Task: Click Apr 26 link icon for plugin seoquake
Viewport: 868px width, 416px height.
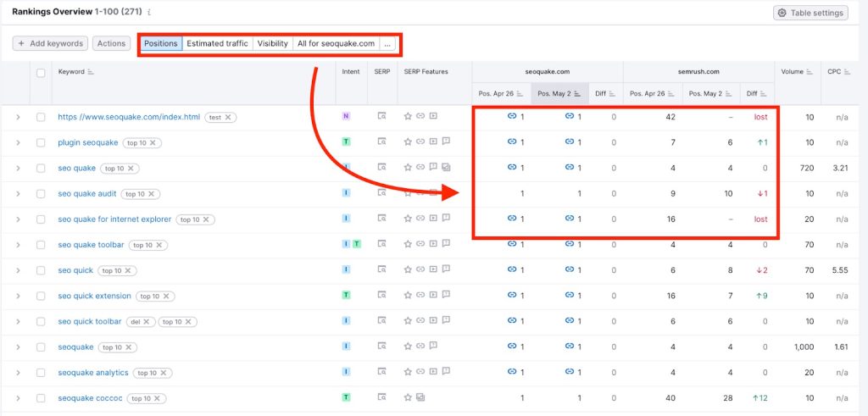Action: [512, 142]
